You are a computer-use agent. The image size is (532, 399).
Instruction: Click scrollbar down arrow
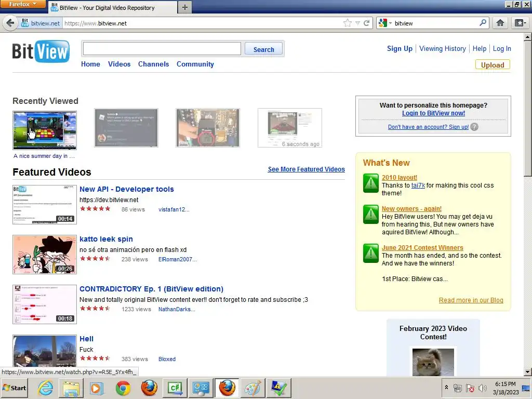pyautogui.click(x=528, y=372)
